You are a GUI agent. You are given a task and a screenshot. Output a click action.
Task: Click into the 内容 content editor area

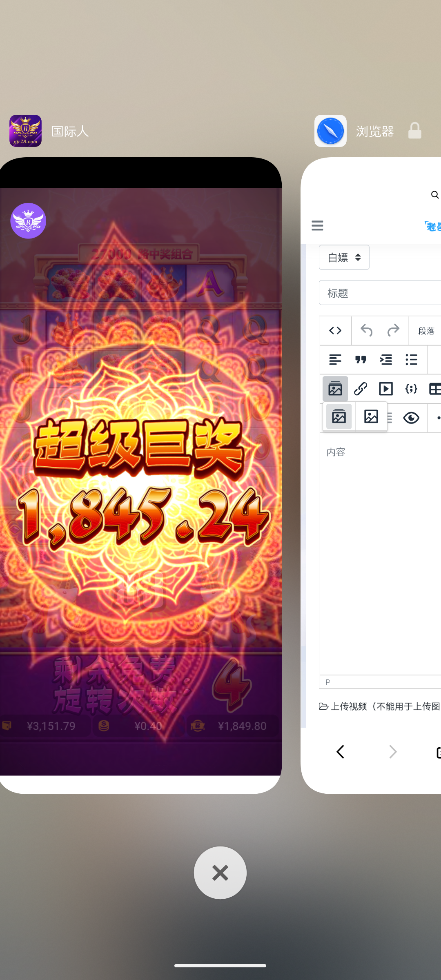click(x=380, y=554)
